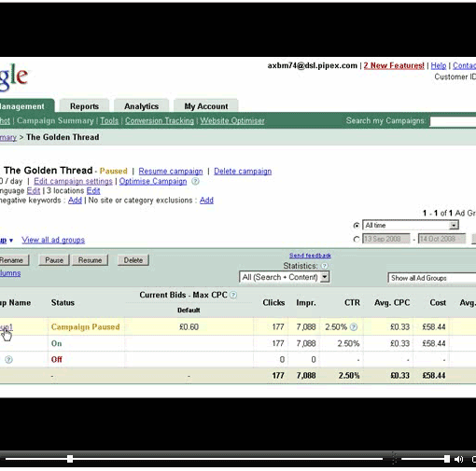
Task: Click the On status text
Action: click(x=56, y=343)
